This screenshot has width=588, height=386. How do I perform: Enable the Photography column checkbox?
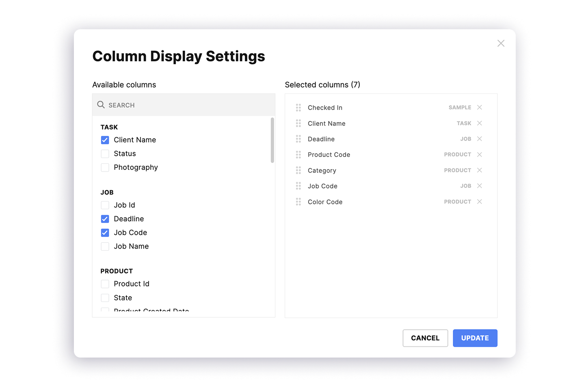(x=105, y=167)
